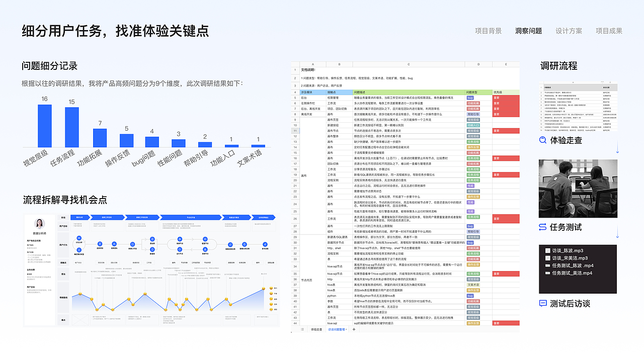Click the 权限管理 cell in row 5
644x362 pixels.
click(x=340, y=98)
